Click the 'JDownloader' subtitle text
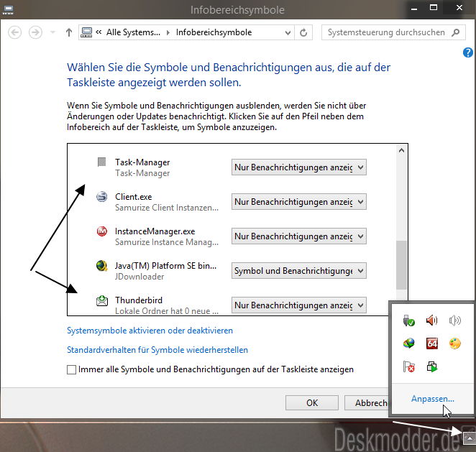This screenshot has width=476, height=452. pyautogui.click(x=139, y=277)
